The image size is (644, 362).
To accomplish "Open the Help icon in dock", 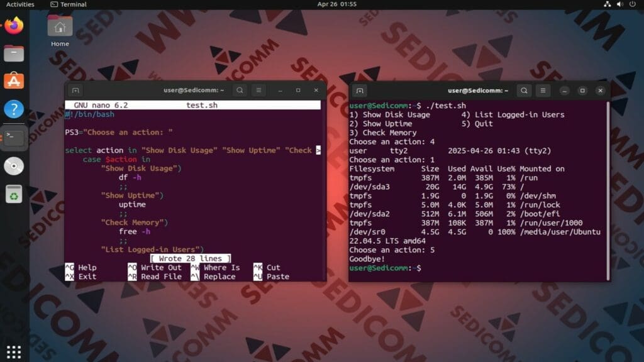I will pyautogui.click(x=14, y=109).
